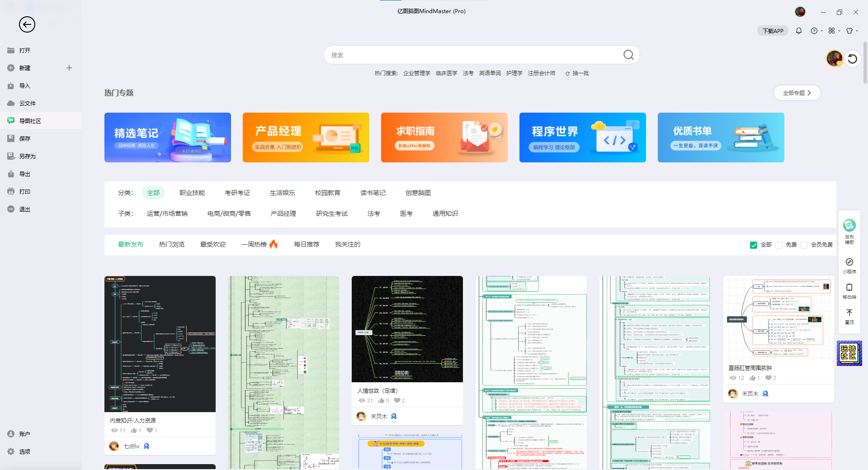Click the 发布模板 publish template icon
868x470 pixels.
(849, 225)
